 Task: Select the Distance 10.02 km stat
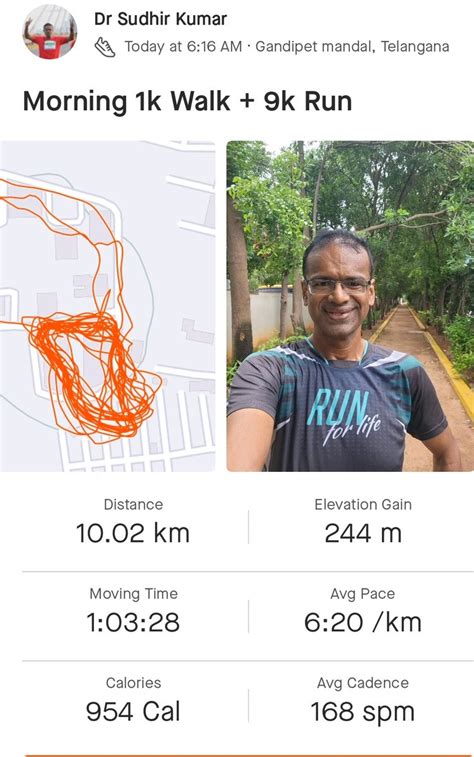[x=133, y=524]
